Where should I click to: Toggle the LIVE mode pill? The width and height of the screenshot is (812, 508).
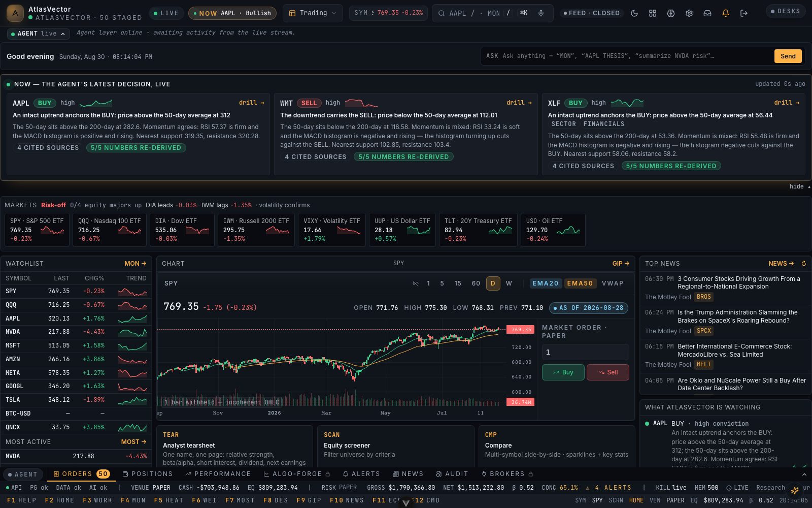pos(166,13)
